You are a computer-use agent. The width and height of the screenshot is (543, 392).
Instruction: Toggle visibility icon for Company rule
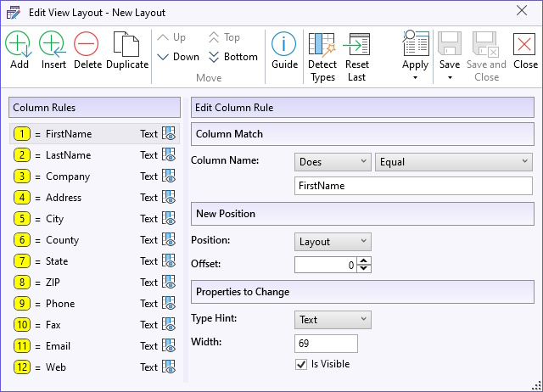[x=169, y=176]
